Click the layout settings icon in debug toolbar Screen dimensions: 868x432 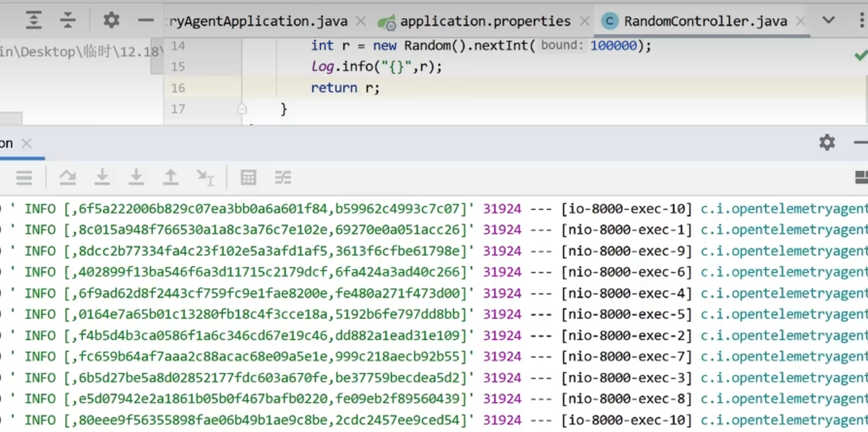[862, 177]
